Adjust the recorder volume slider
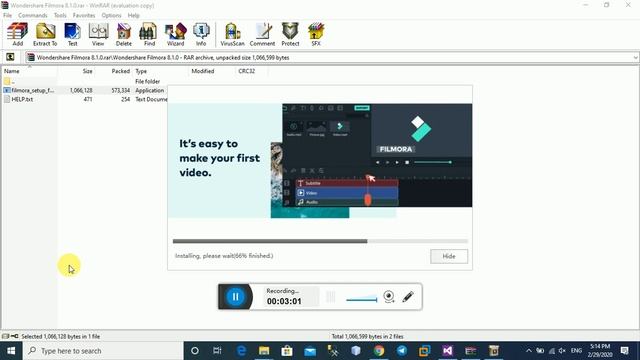 [362, 299]
